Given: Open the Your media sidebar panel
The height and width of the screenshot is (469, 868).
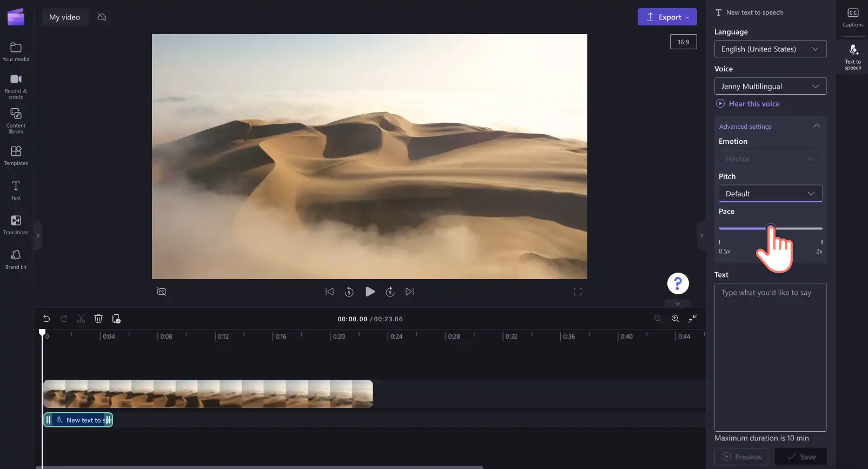Looking at the screenshot, I should tap(16, 52).
